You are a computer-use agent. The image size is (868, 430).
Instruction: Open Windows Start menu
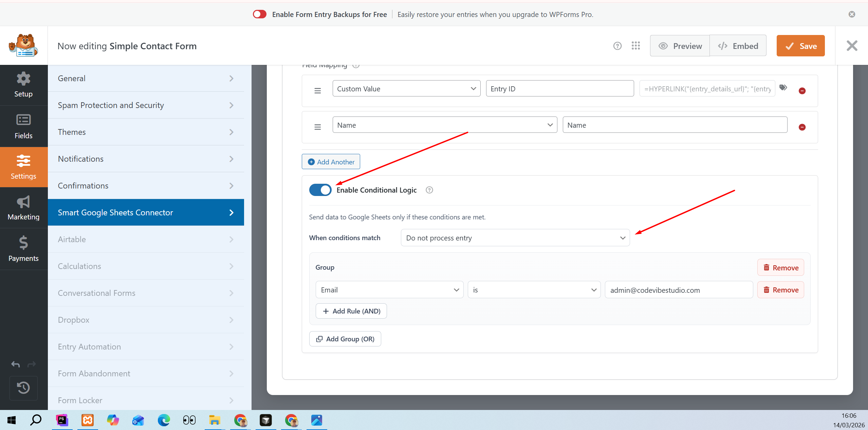click(12, 420)
